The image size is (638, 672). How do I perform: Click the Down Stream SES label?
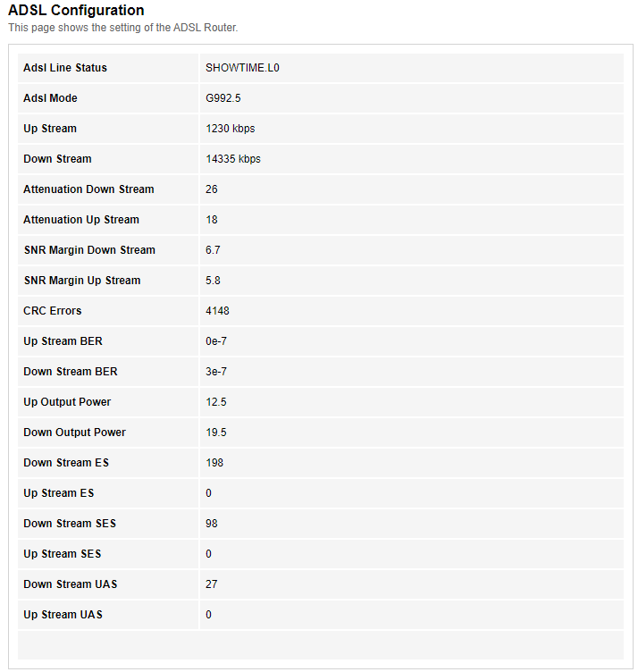[x=70, y=524]
